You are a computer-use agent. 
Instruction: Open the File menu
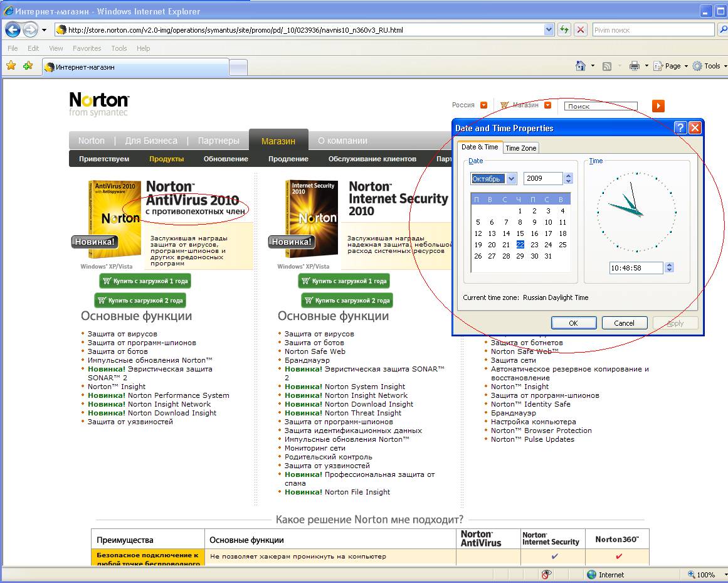[13, 48]
